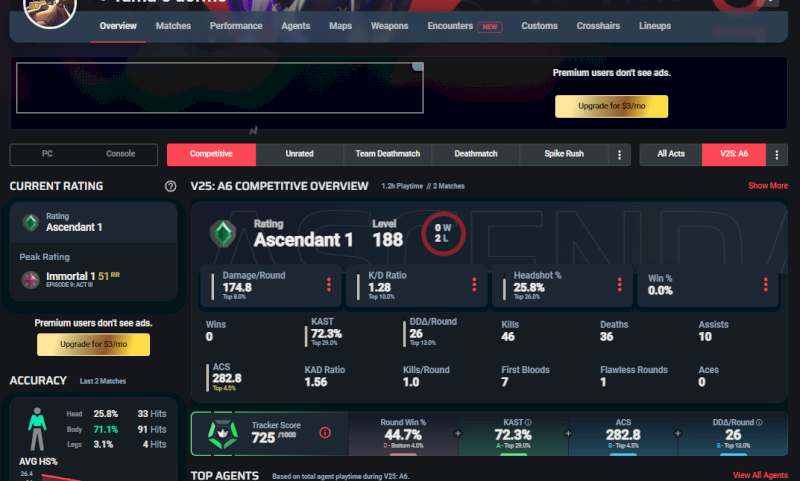The image size is (800, 481).
Task: Click the Body 71.1% accuracy value
Action: click(106, 429)
